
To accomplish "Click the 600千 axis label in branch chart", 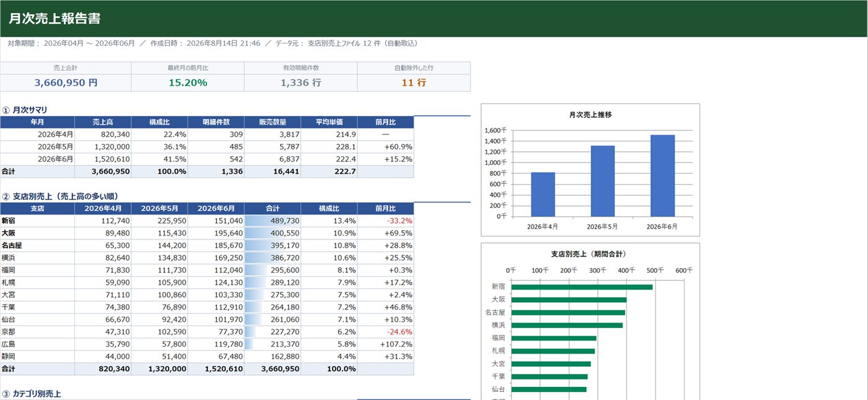I will (684, 271).
